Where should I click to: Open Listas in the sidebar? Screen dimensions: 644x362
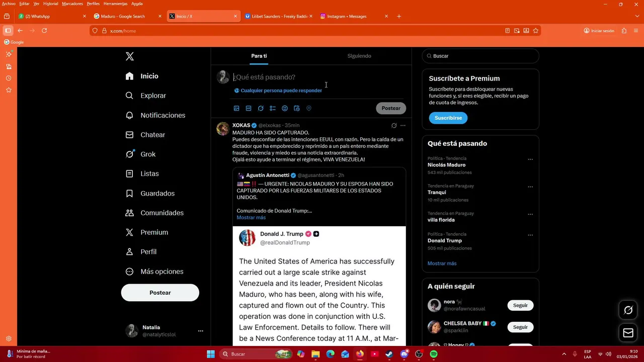point(142,173)
